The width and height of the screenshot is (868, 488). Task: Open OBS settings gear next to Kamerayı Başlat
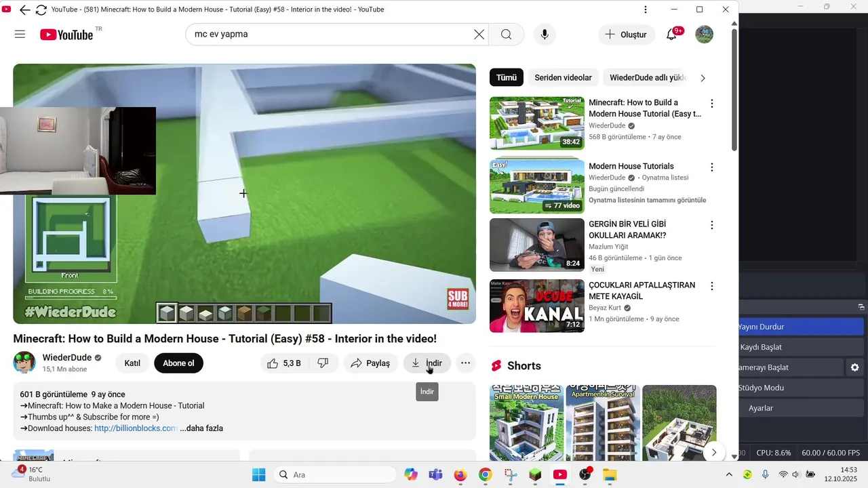coord(854,367)
